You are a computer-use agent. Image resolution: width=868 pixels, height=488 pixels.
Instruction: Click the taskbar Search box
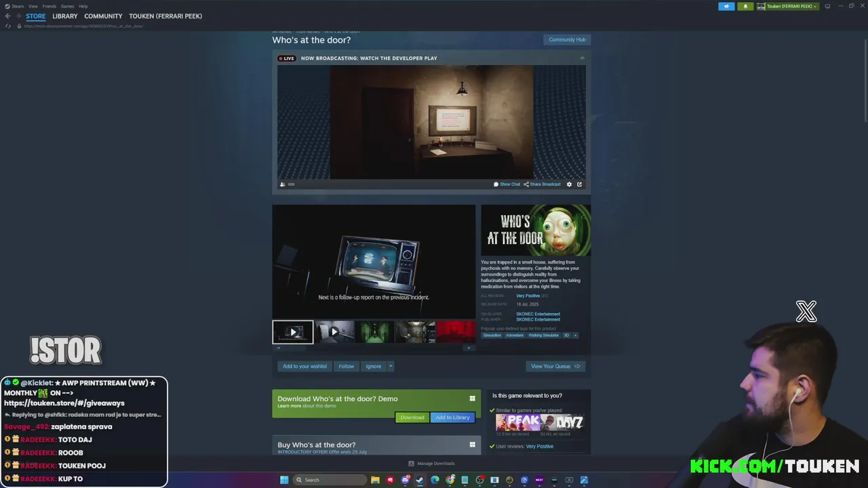(330, 480)
